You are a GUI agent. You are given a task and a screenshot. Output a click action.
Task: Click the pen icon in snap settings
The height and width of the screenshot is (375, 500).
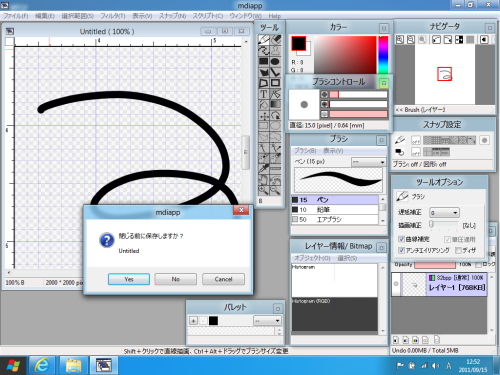pos(400,140)
